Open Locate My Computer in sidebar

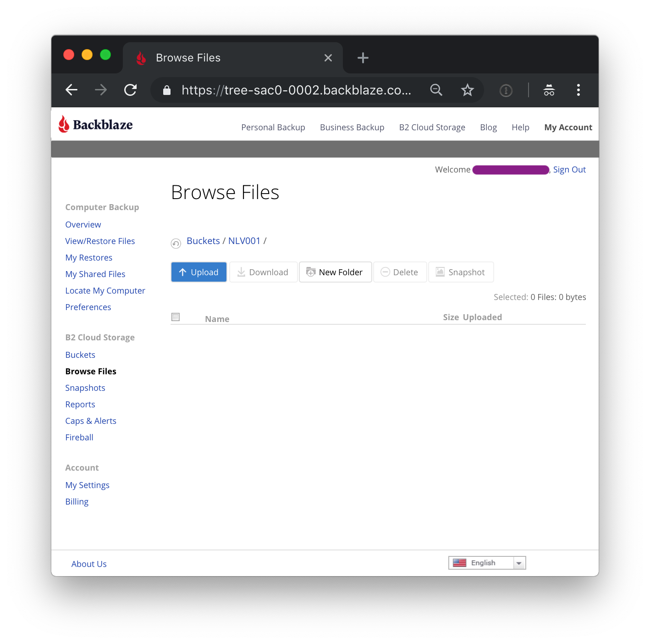(x=105, y=291)
